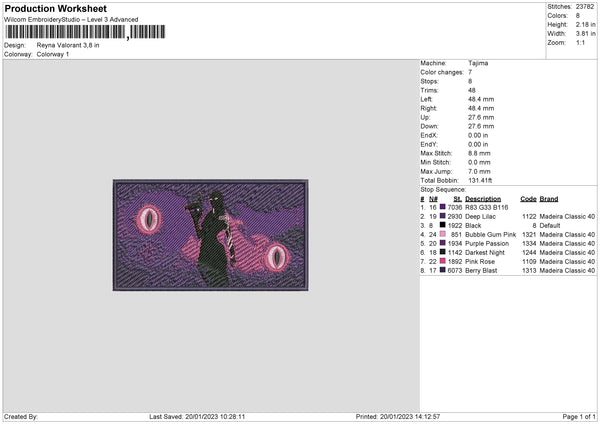Viewport: 600px width, 424px height.
Task: Select the Pink Rose description text
Action: pyautogui.click(x=480, y=261)
